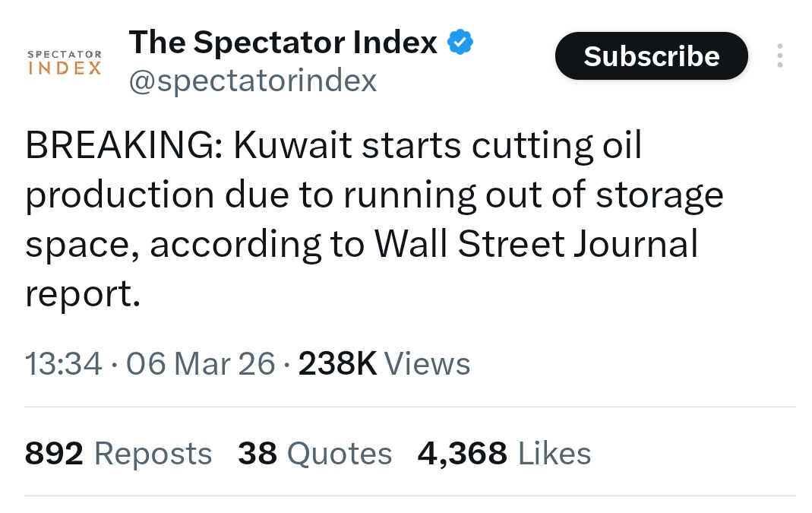Show the Reposts list

(153, 454)
